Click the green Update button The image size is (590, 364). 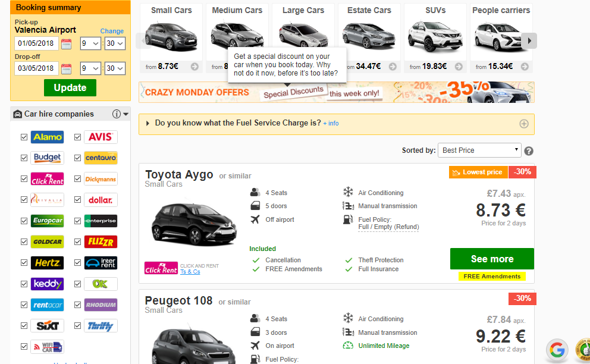pyautogui.click(x=70, y=87)
